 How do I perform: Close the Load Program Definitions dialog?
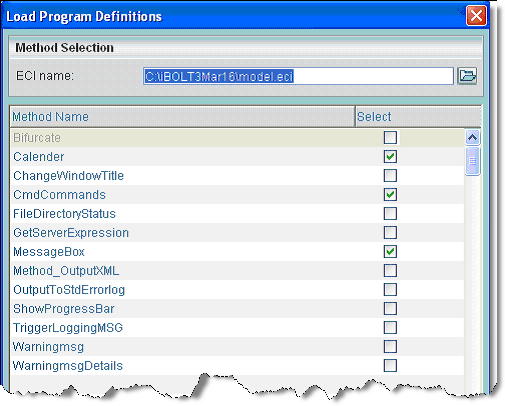(x=476, y=15)
